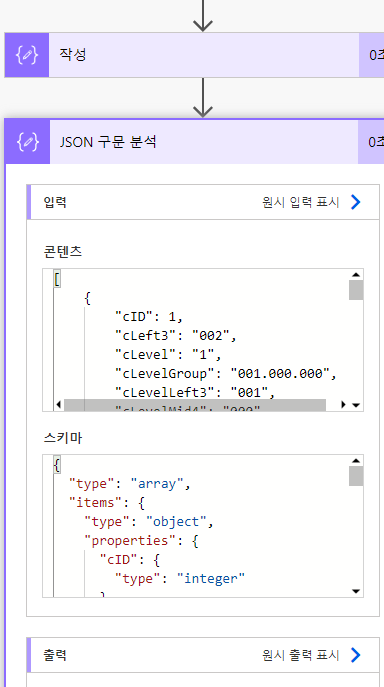Open 원시 출력 표시 link
Screen dimensions: 384x687
[301, 655]
